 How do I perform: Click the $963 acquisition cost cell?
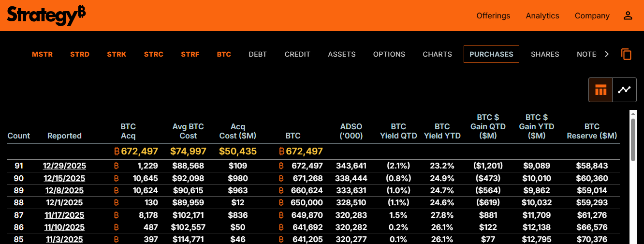238,190
